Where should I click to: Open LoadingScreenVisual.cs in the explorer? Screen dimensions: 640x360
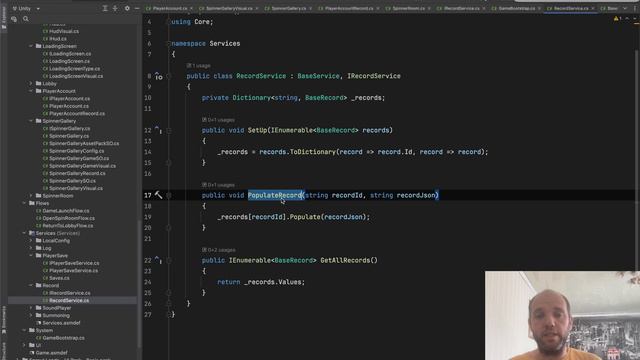click(x=73, y=76)
